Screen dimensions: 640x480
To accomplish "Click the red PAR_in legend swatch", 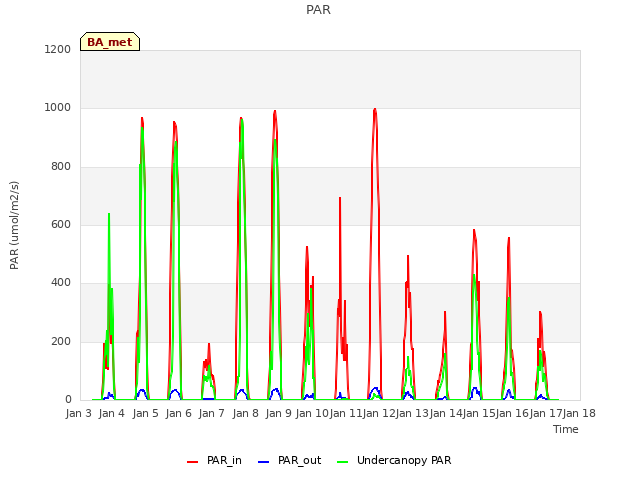I will [192, 462].
